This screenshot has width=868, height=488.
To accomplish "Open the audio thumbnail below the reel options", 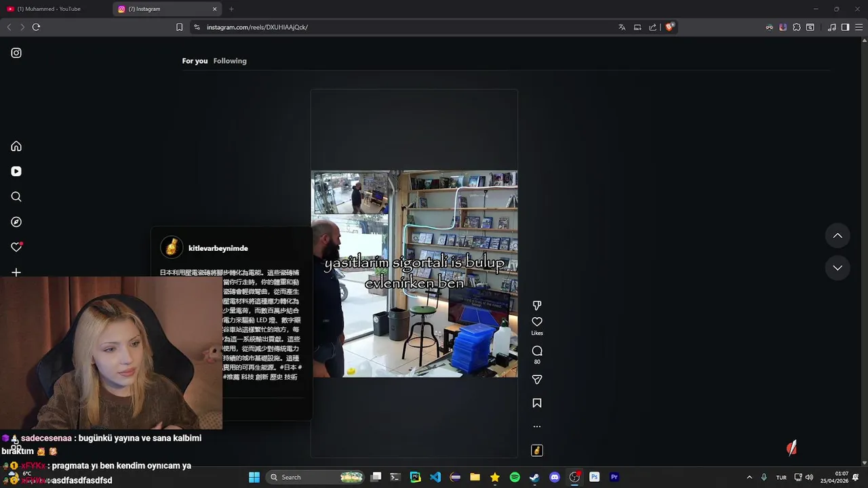I will click(537, 450).
